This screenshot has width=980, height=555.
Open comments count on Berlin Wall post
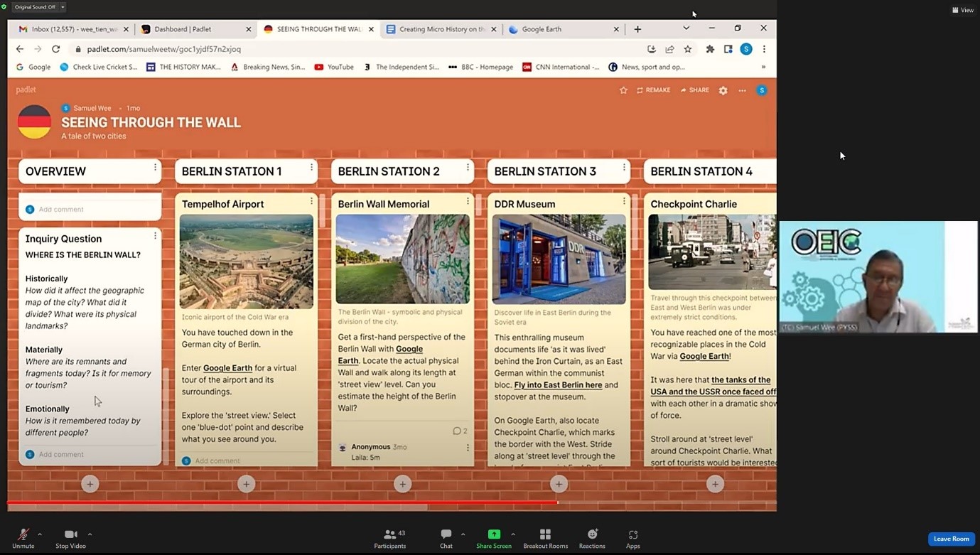[460, 431]
